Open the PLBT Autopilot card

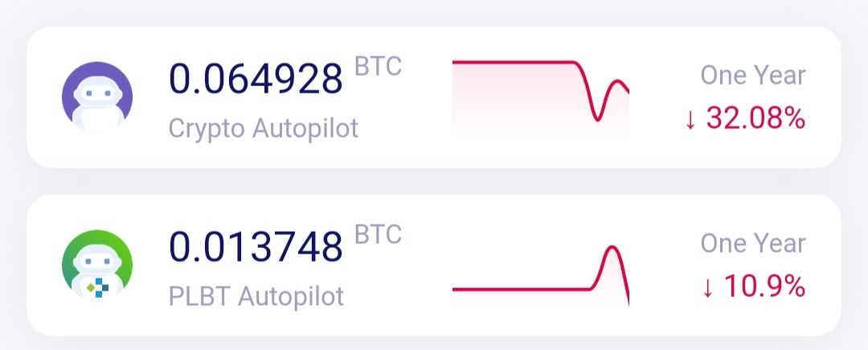point(434,266)
